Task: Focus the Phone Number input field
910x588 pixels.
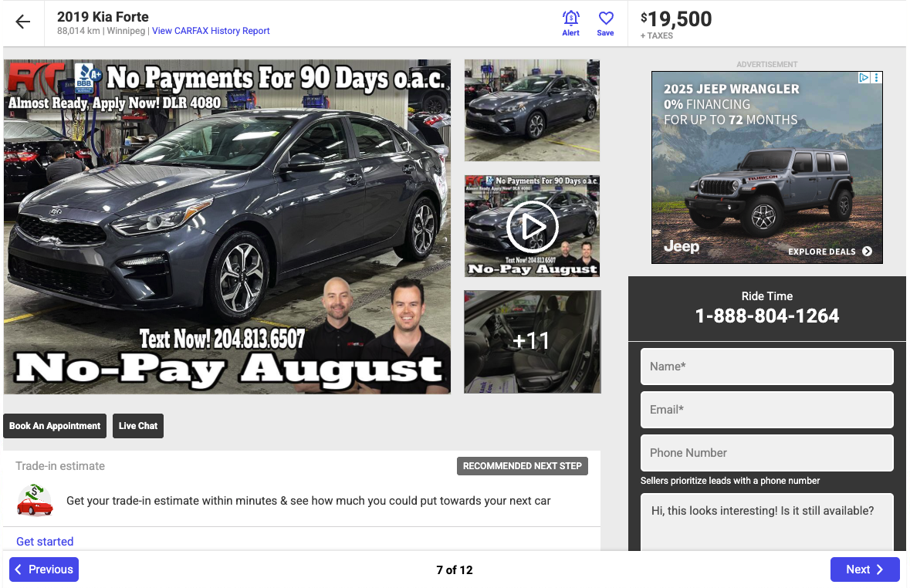Action: [766, 453]
